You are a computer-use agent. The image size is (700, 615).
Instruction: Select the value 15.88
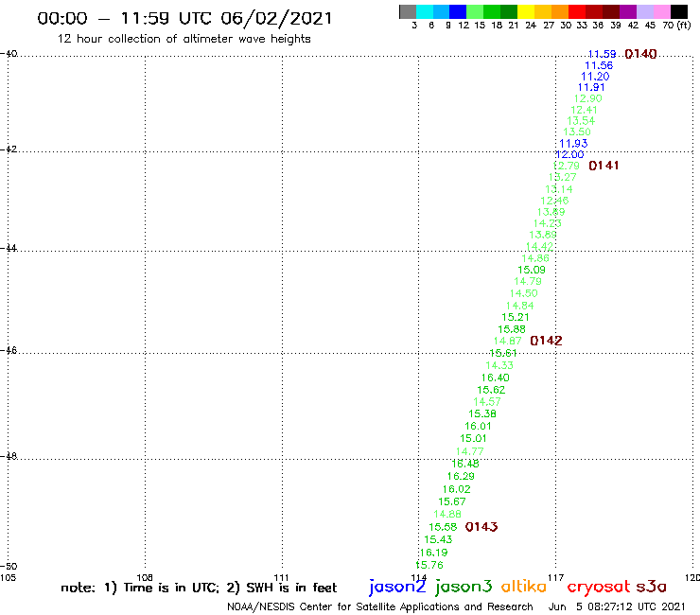[512, 329]
